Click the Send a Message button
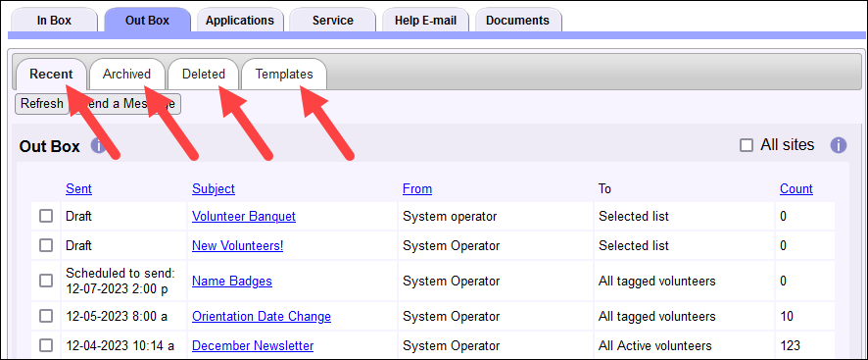Viewport: 868px width, 360px height. [126, 104]
